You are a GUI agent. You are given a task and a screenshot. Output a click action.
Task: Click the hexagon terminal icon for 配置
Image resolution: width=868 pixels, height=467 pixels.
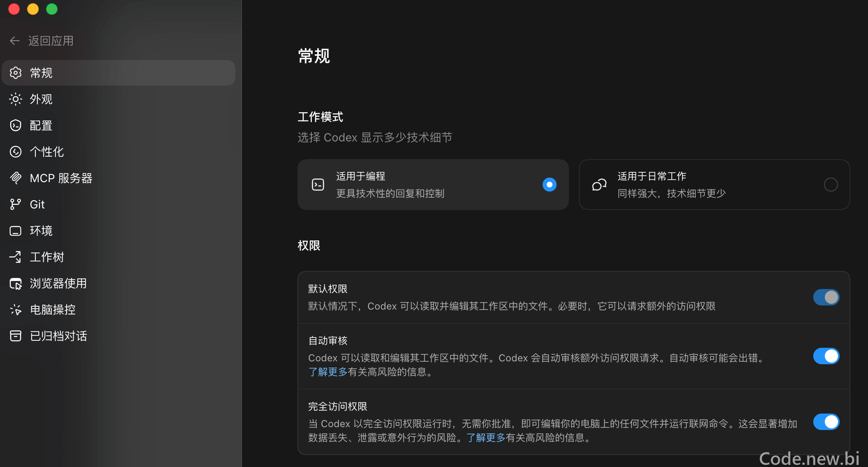[16, 125]
